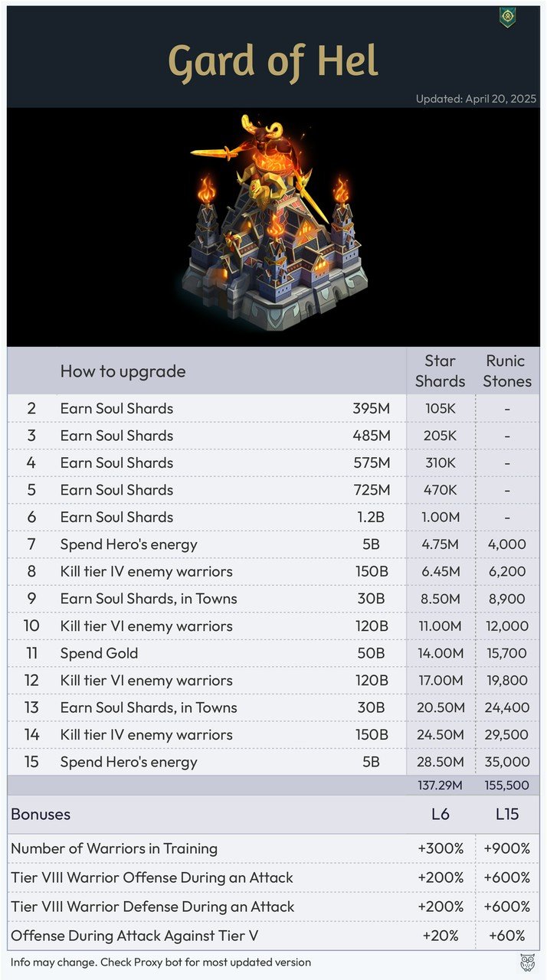This screenshot has height=980, width=547.
Task: Select the Star Shards column header
Action: point(441,371)
